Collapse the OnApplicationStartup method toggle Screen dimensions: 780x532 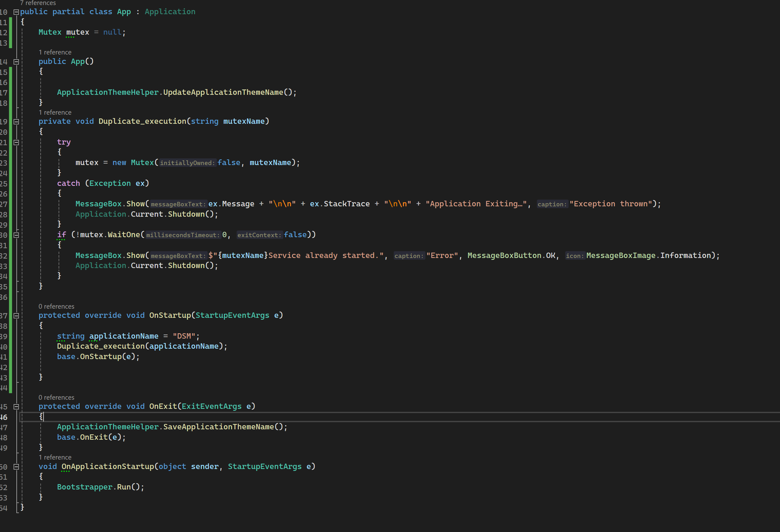(x=16, y=467)
